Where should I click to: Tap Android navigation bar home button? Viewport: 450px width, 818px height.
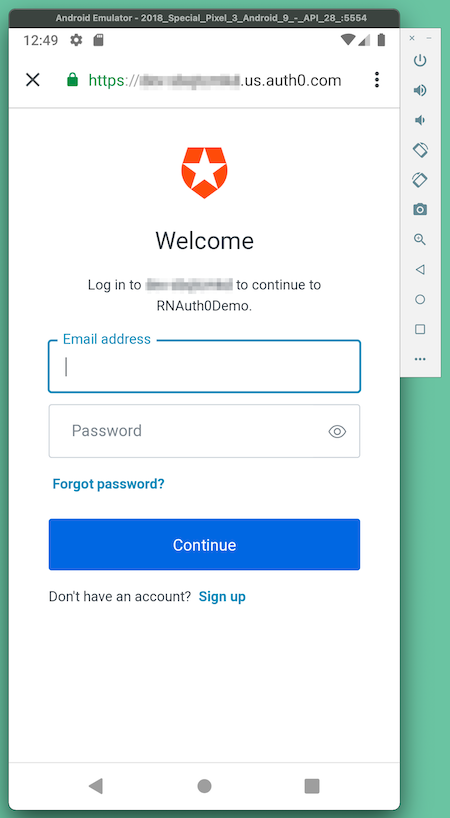click(x=204, y=786)
